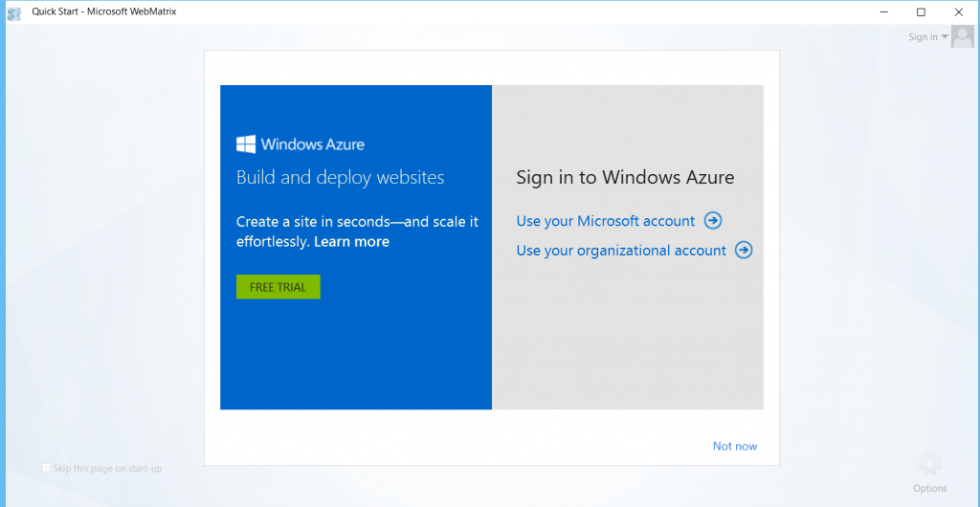Maximize the WebMatrix window
Image resolution: width=980 pixels, height=507 pixels.
921,11
